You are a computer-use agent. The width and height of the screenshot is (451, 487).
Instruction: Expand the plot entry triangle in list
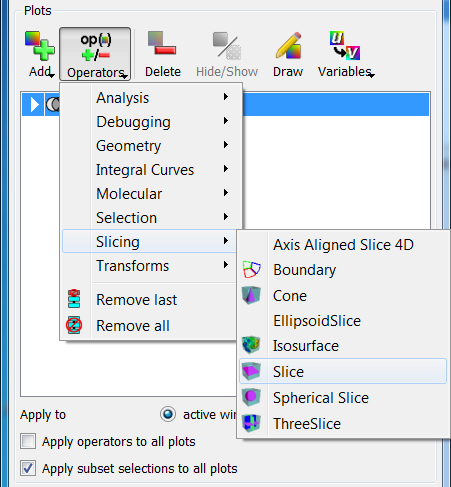[34, 104]
